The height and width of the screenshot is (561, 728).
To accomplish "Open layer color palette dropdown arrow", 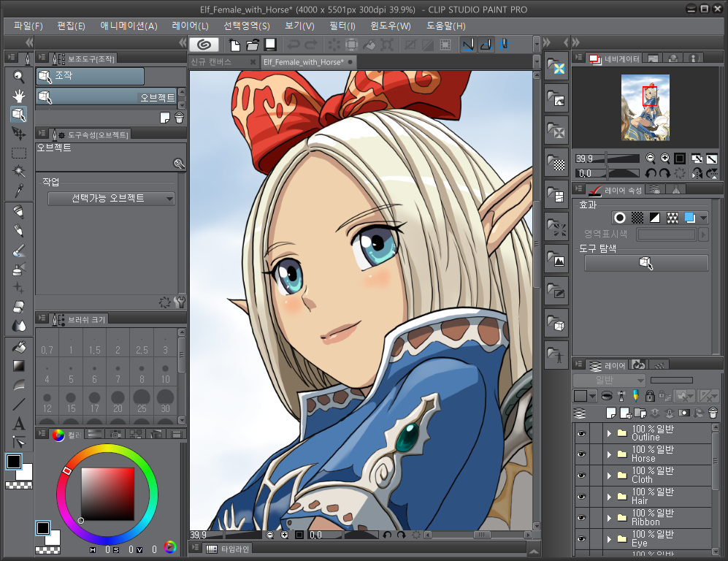I will click(x=593, y=396).
